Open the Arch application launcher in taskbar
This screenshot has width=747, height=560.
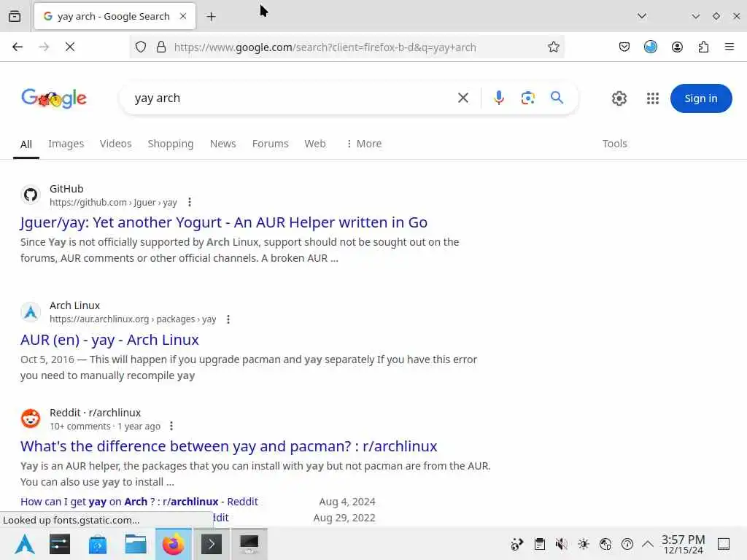25,544
